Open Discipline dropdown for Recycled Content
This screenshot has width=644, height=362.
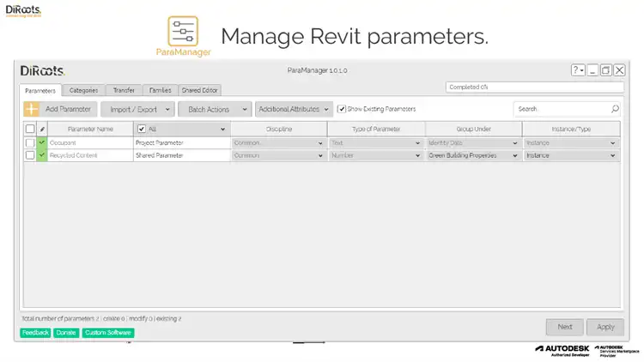coord(279,155)
